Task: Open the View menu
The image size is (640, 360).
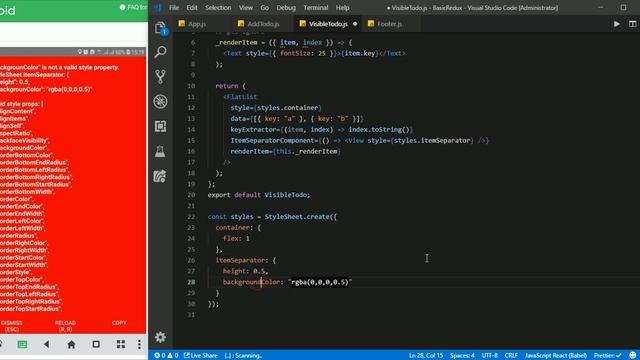Action: (246, 8)
